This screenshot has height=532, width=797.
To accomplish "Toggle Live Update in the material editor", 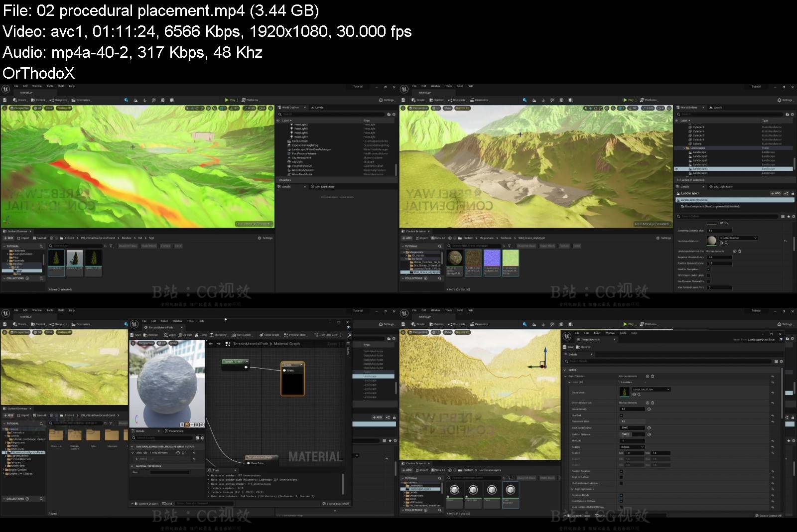I will [242, 335].
